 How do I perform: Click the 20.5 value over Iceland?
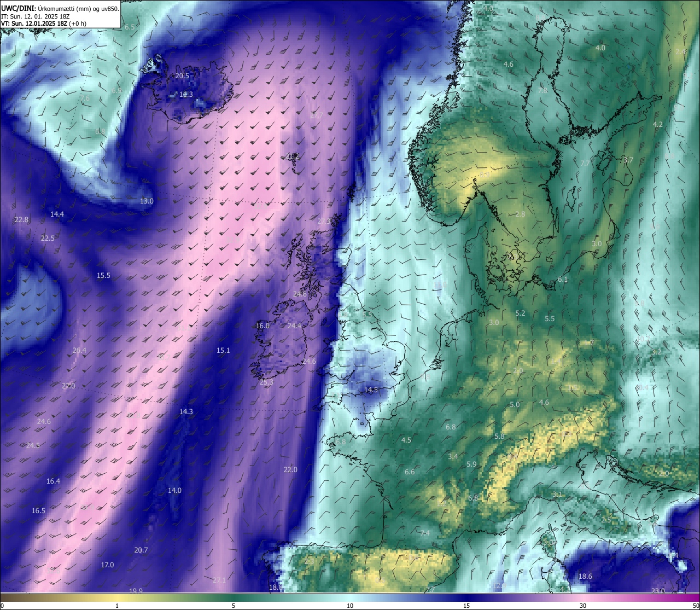point(182,76)
